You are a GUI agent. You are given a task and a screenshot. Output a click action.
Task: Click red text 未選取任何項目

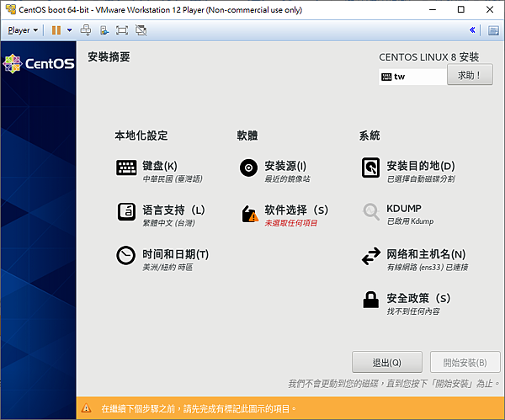click(291, 223)
